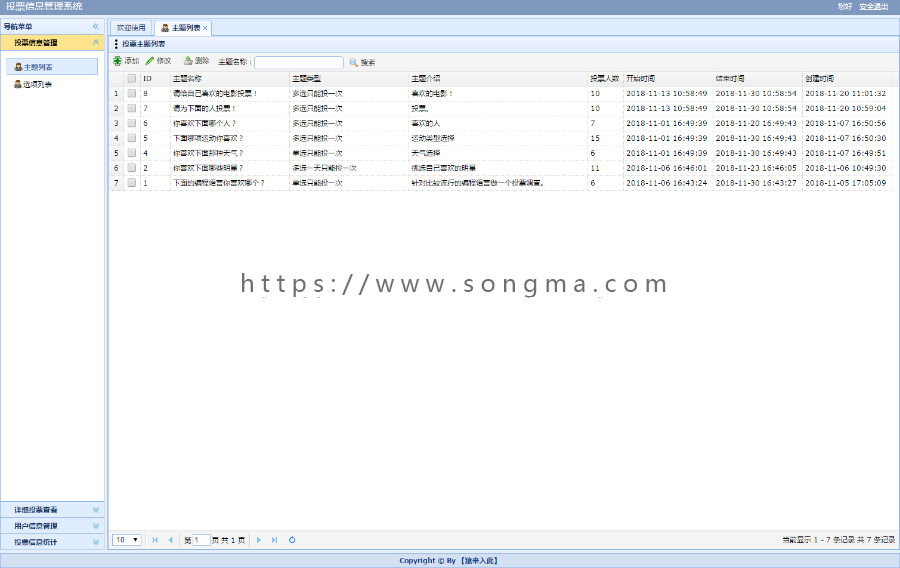Click the end time 2018-11-20 16:49:43
The width and height of the screenshot is (900, 568).
(756, 123)
